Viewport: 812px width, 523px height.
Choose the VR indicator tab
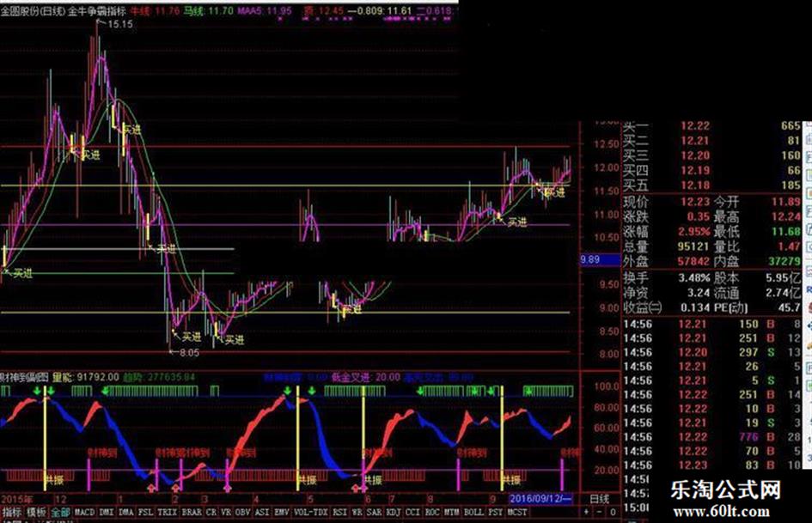[226, 512]
